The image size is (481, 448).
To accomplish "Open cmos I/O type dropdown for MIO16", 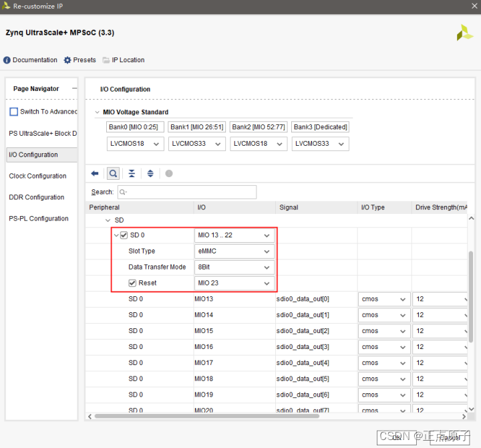I will tap(384, 347).
